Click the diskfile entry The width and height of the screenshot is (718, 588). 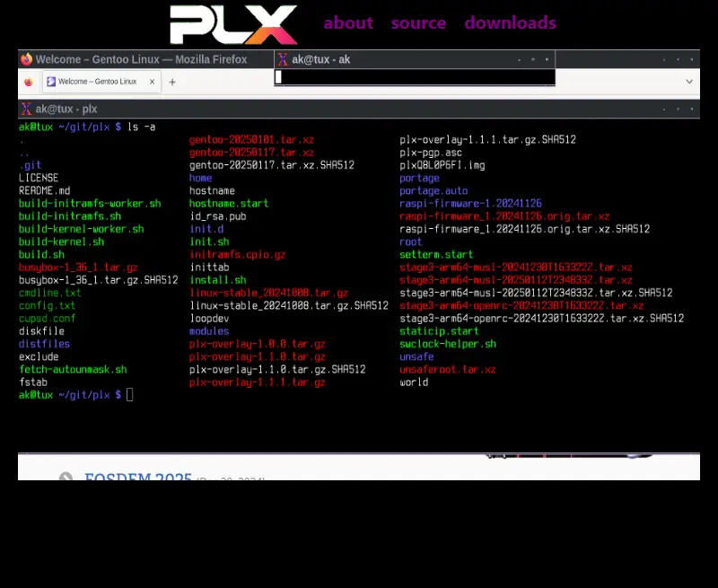[x=41, y=331]
